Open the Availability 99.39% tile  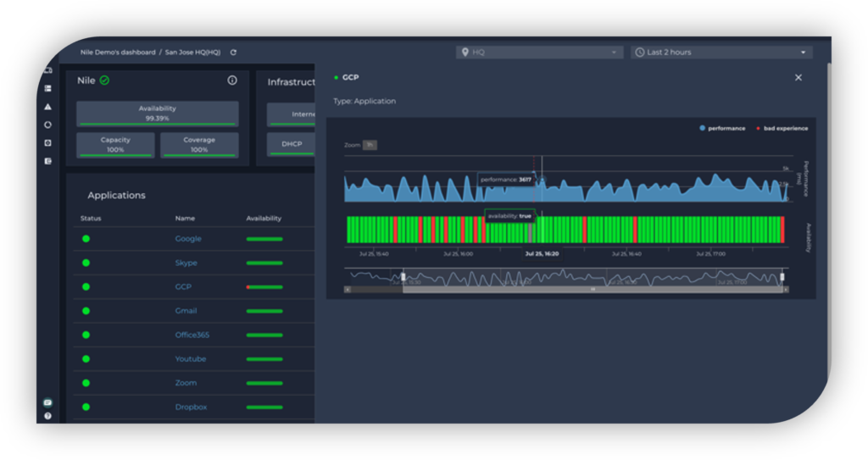[x=157, y=114]
